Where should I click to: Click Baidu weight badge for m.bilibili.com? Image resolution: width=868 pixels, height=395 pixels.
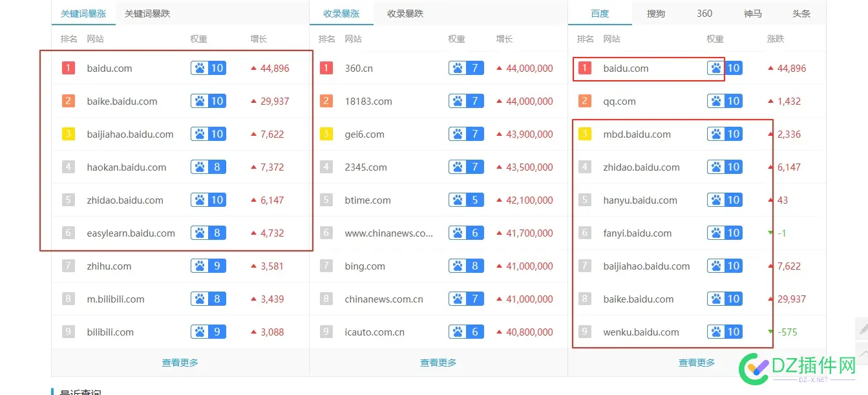click(208, 299)
